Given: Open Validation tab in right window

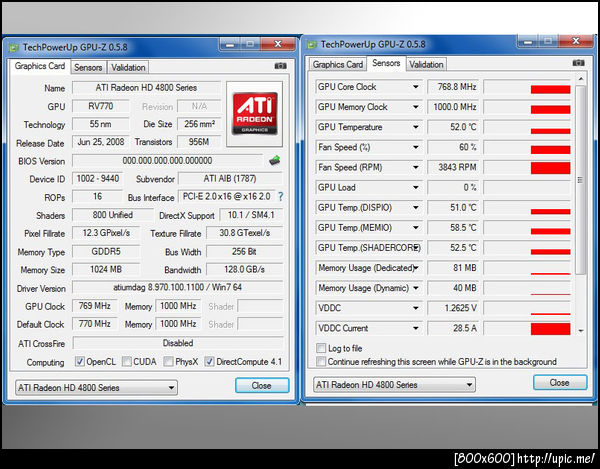Looking at the screenshot, I should pyautogui.click(x=426, y=64).
